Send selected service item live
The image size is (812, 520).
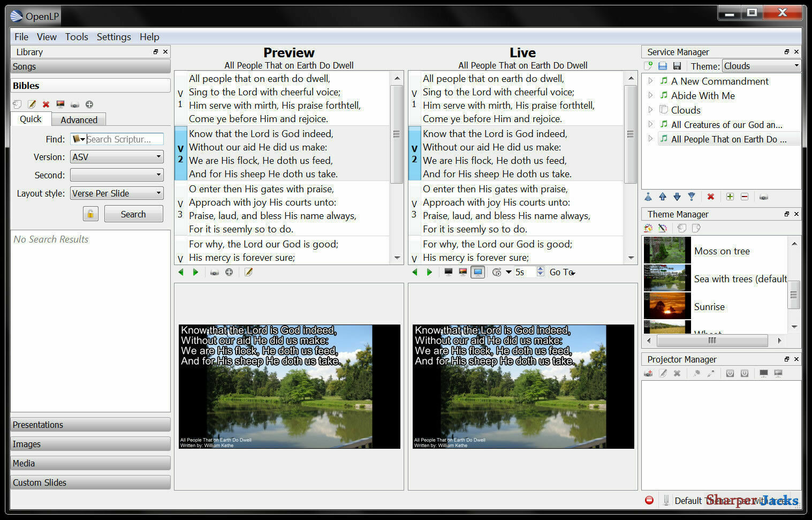(764, 197)
